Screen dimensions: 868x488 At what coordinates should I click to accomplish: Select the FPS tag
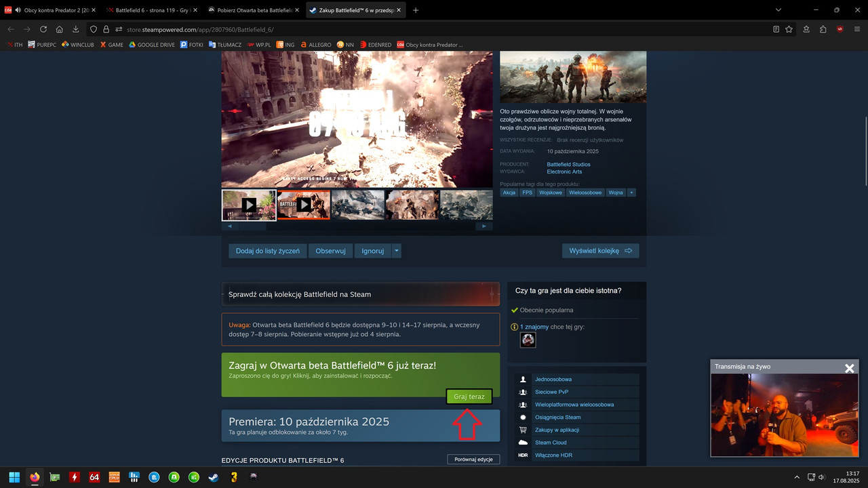click(528, 192)
